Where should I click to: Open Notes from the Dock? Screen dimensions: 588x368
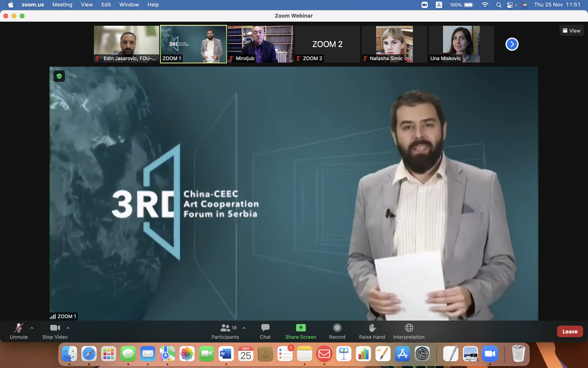point(305,354)
